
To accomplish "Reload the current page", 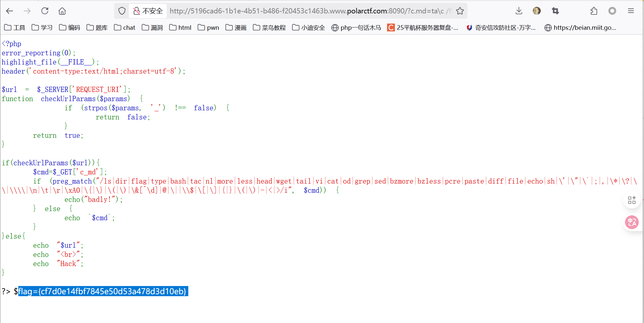I will point(45,11).
